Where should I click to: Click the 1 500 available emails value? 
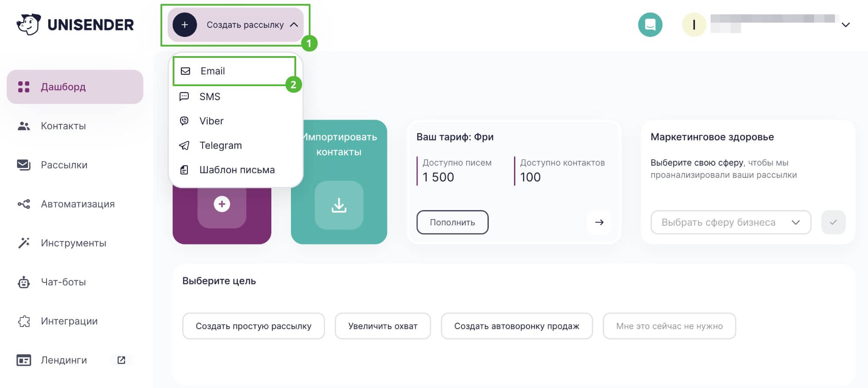click(438, 177)
